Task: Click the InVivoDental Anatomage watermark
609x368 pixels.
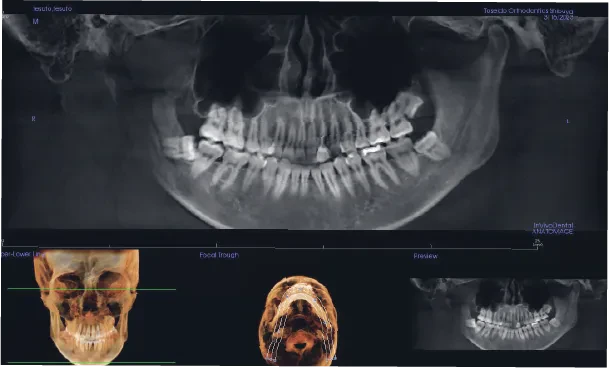Action: click(553, 228)
